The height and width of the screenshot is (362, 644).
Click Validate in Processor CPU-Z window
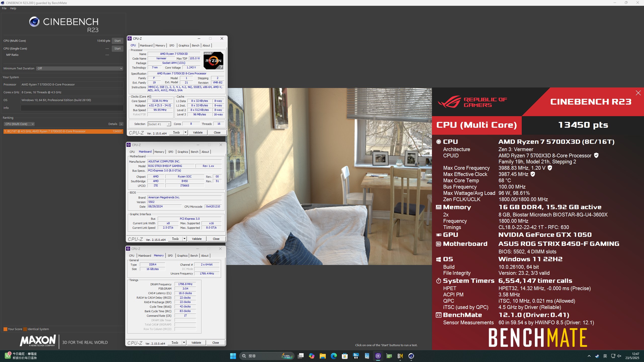198,132
